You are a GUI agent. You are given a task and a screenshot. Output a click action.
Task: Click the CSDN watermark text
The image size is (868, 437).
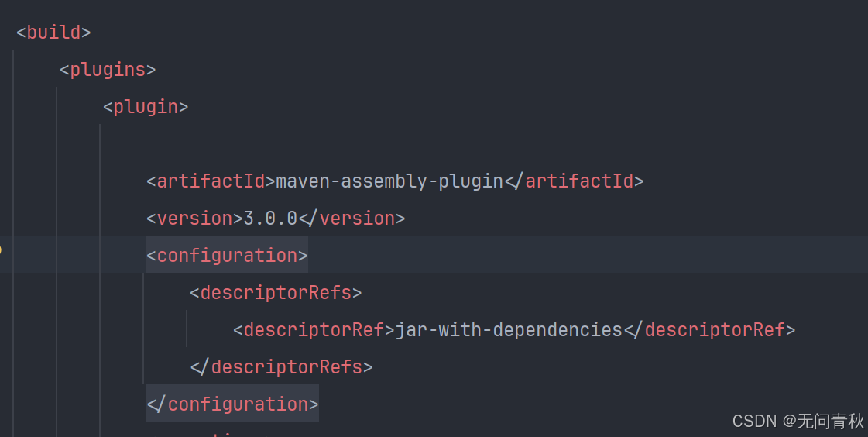coord(754,421)
